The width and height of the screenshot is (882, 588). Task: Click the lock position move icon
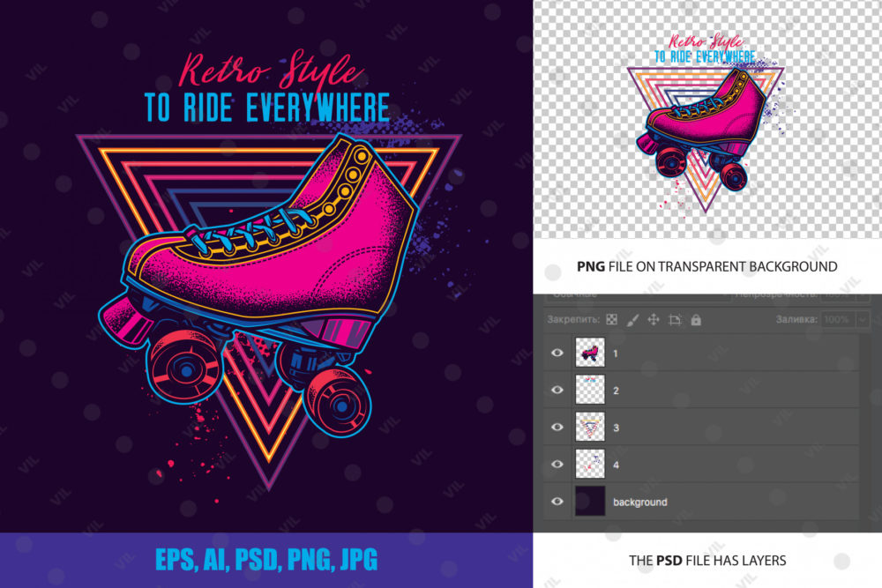tap(653, 320)
